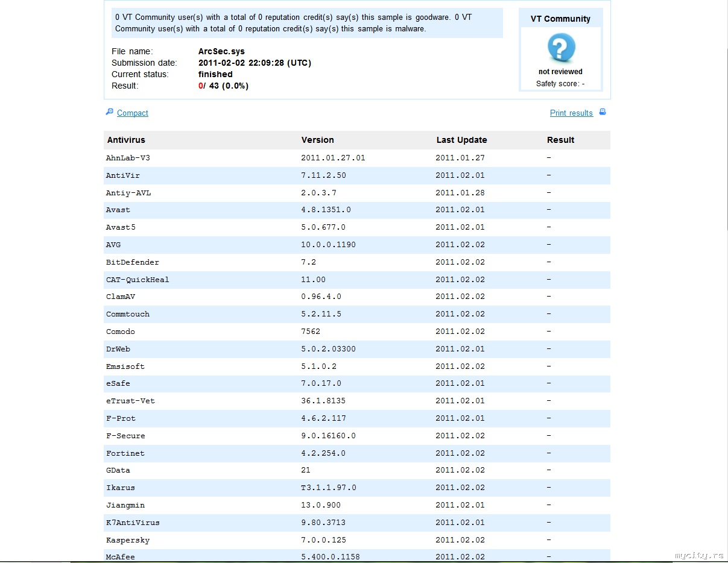Click the printer icon next to Print results

click(603, 112)
